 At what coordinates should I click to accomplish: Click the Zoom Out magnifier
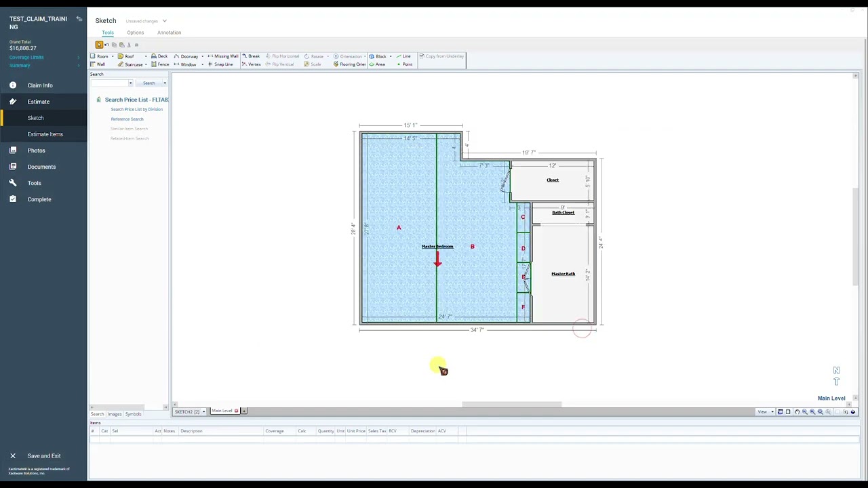(x=804, y=412)
